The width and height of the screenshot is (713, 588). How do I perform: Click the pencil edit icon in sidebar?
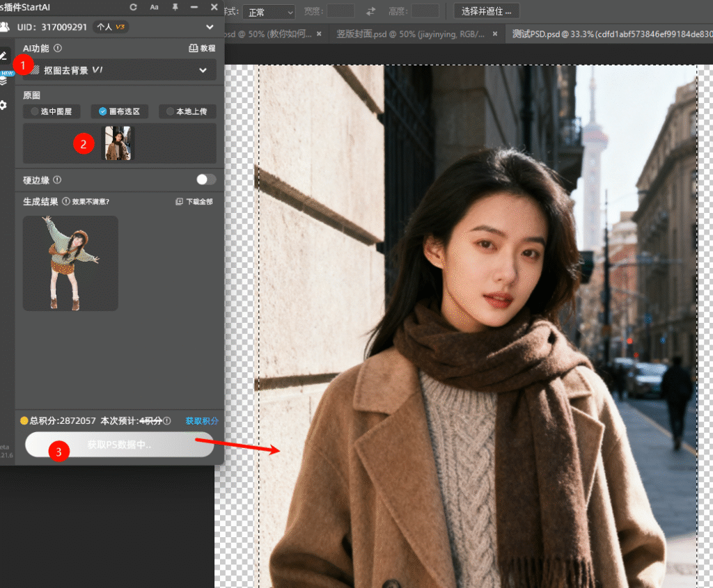click(x=3, y=56)
